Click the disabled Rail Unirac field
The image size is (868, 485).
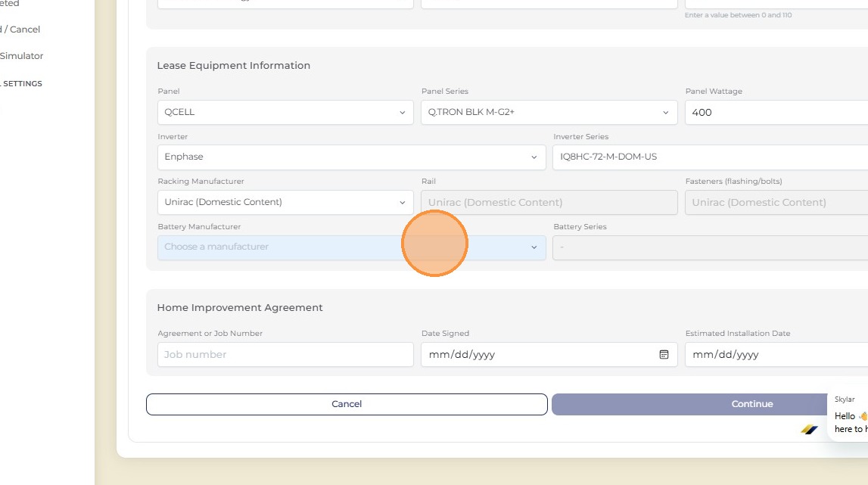549,203
